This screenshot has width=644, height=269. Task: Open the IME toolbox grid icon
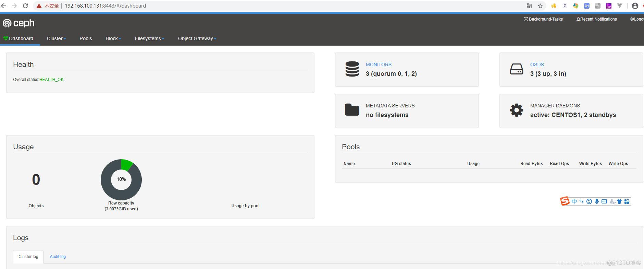tap(627, 201)
